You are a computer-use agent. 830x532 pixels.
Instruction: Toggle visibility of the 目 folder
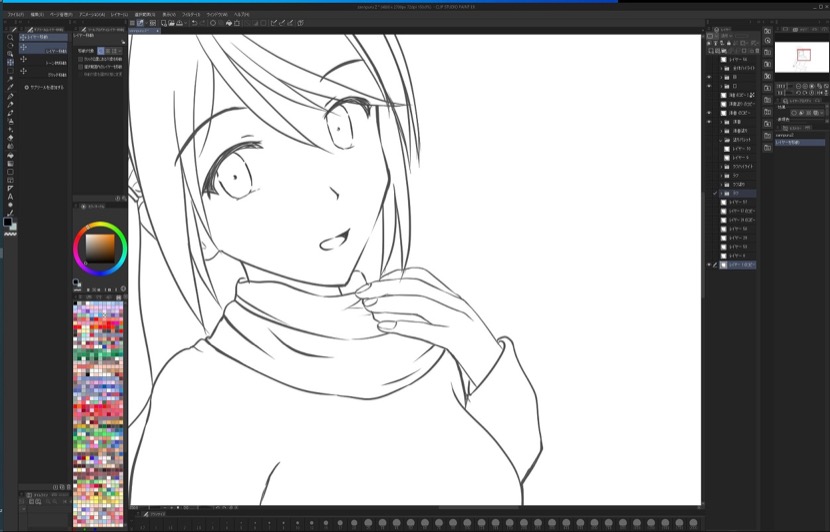pyautogui.click(x=709, y=77)
